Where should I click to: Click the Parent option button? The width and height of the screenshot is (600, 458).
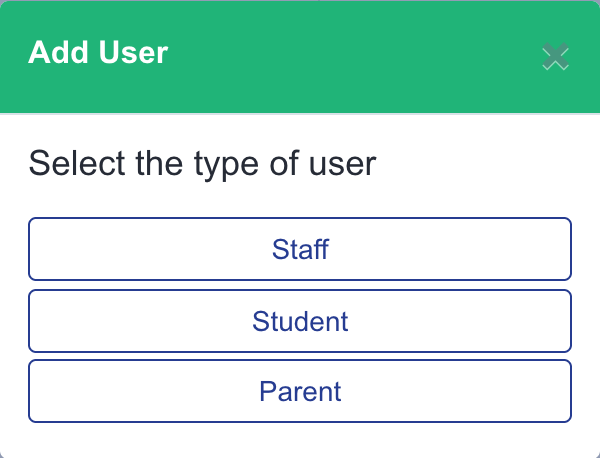300,391
